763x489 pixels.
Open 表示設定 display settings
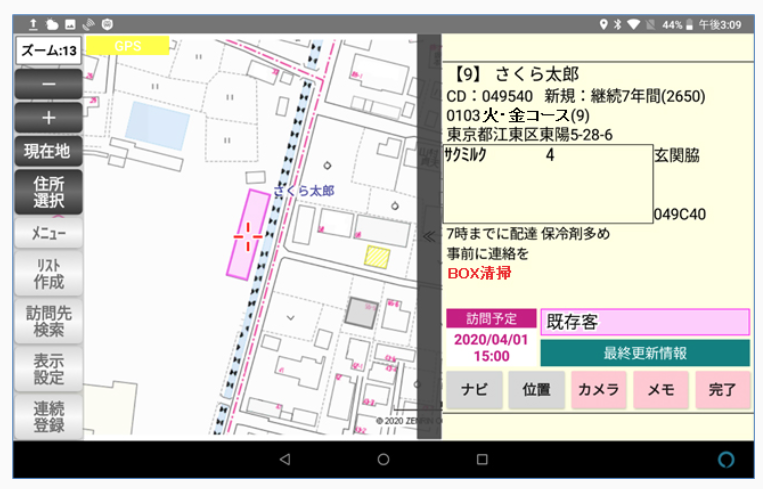[x=48, y=369]
